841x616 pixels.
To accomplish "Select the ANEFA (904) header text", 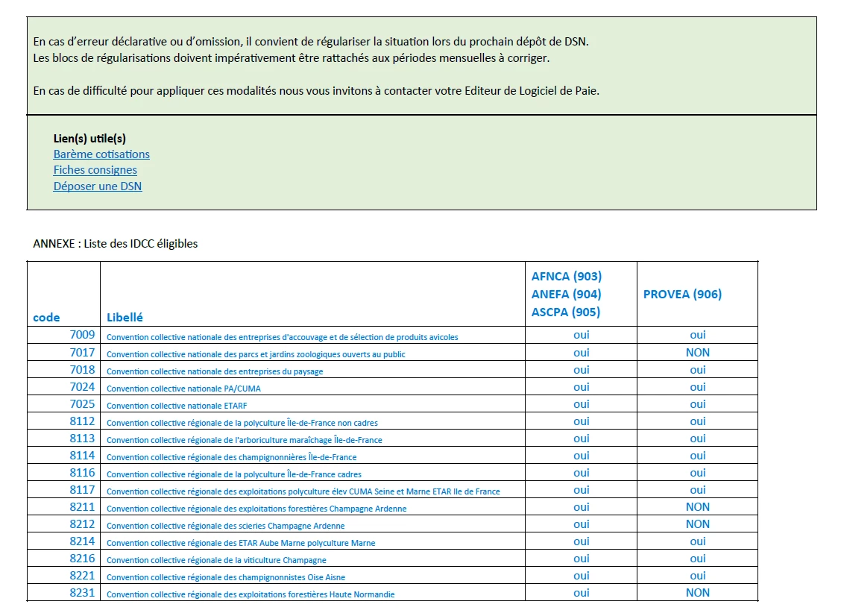I will [x=567, y=294].
